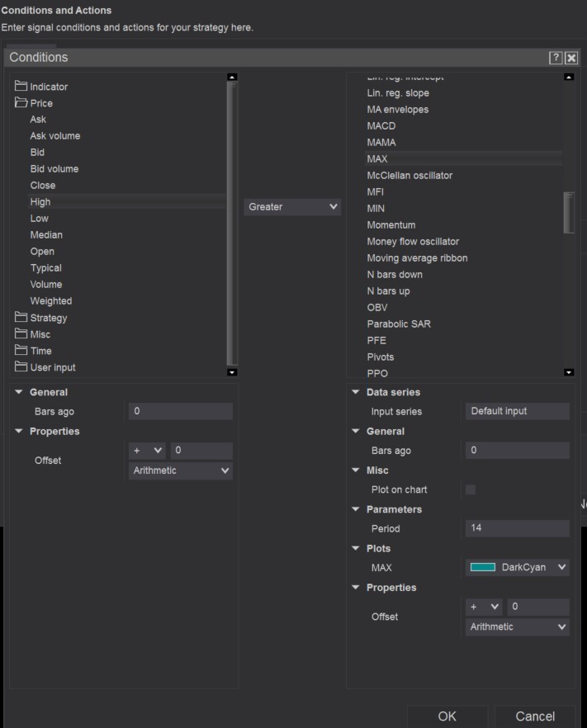Open the Indicator folder icon
The height and width of the screenshot is (728, 587).
click(x=21, y=86)
